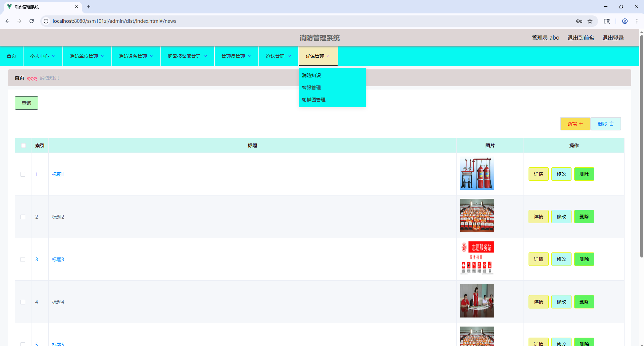Expand the 烟雾报警器管理 dropdown menu

pos(188,56)
